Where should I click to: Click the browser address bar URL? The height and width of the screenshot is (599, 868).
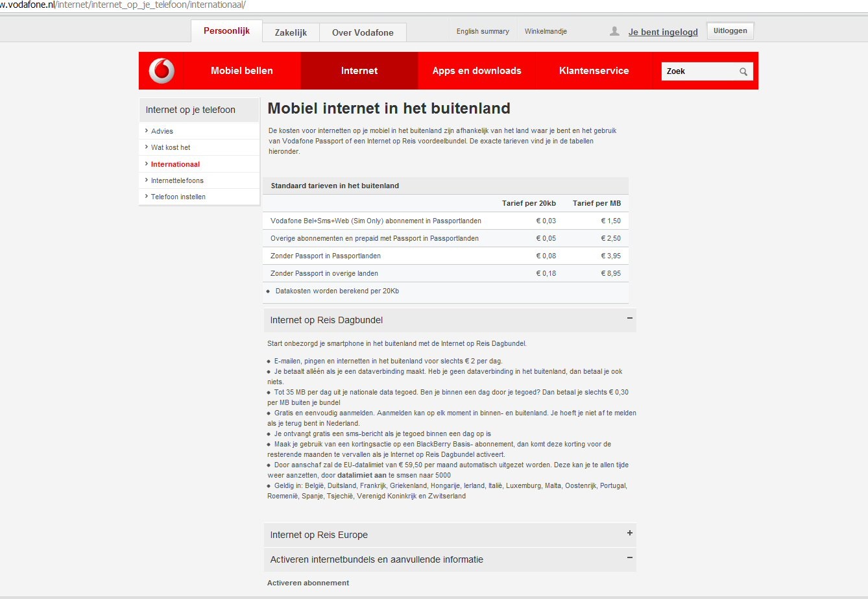click(123, 5)
